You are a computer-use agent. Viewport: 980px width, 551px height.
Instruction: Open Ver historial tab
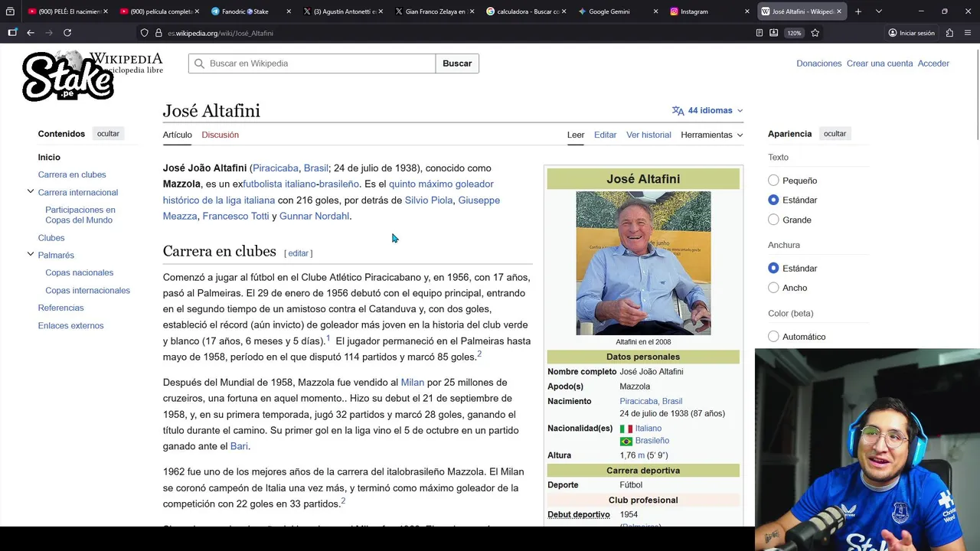click(x=648, y=135)
